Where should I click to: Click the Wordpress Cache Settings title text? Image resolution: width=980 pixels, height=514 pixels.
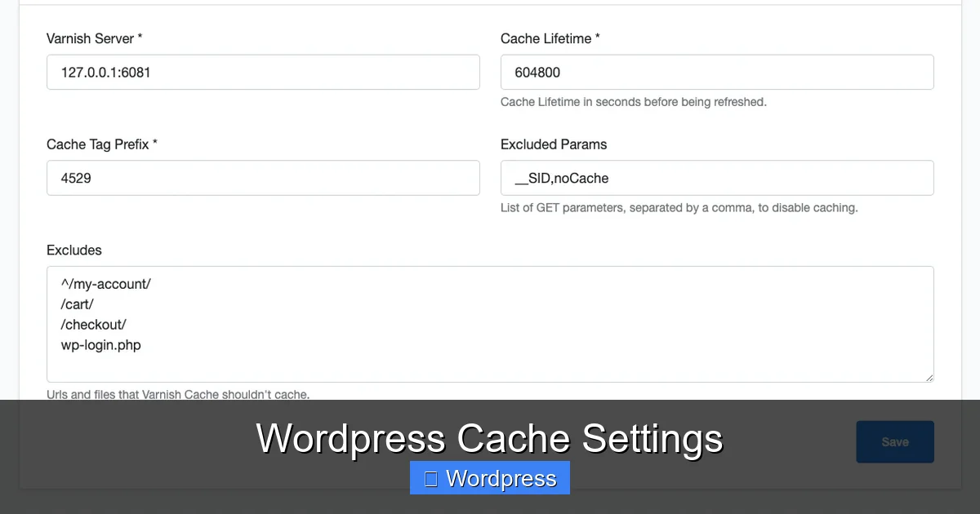[x=489, y=439]
